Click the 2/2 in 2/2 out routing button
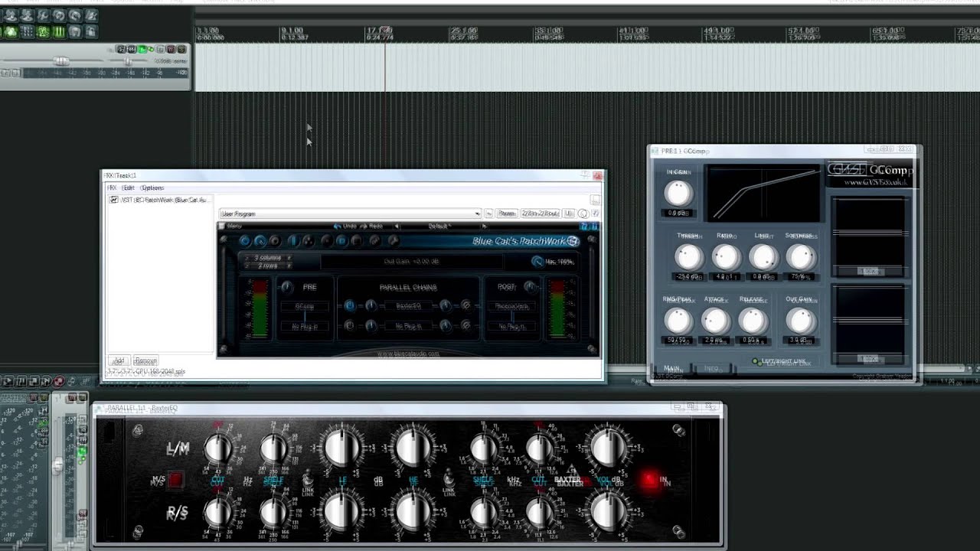980x551 pixels. click(x=540, y=214)
